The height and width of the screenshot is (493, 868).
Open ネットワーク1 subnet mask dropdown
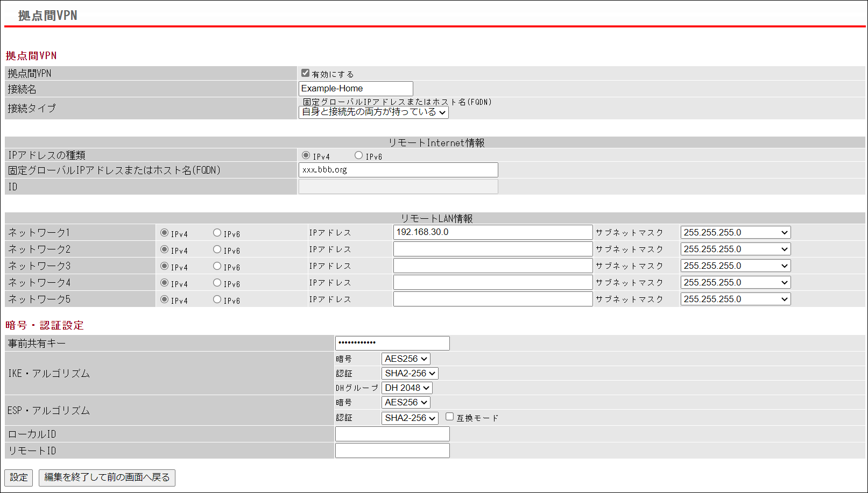[735, 232]
